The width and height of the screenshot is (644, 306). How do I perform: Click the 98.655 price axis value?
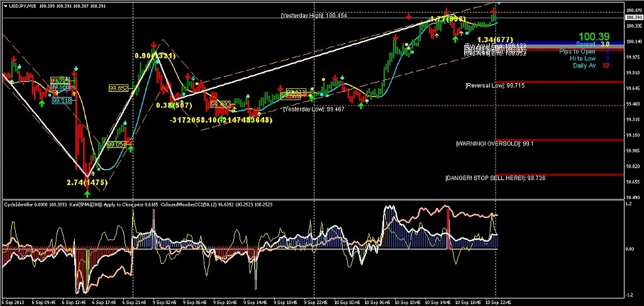(x=634, y=182)
